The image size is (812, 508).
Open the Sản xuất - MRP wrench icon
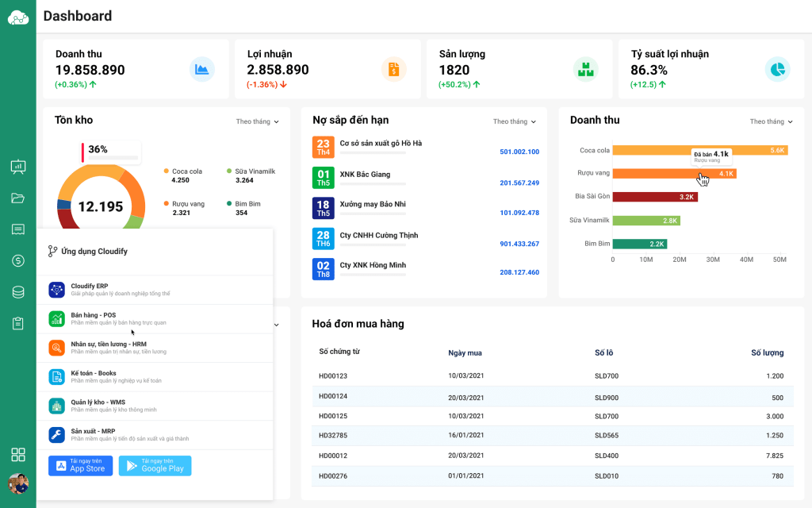coord(56,434)
